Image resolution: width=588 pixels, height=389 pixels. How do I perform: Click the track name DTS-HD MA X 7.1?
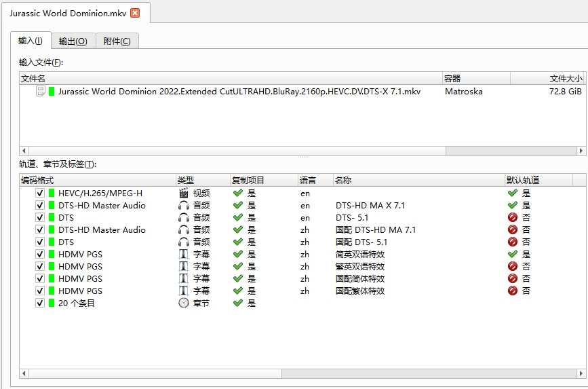[370, 206]
